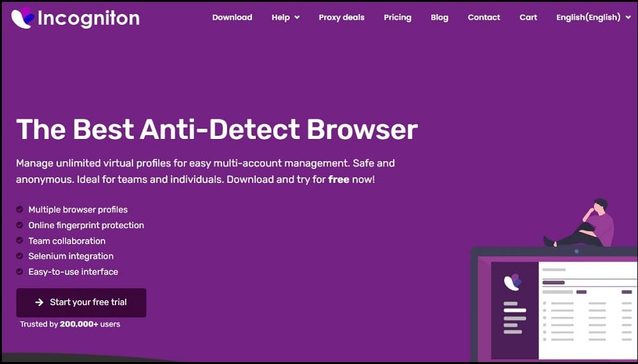Click the "Online fingerprint protection" text

point(86,225)
